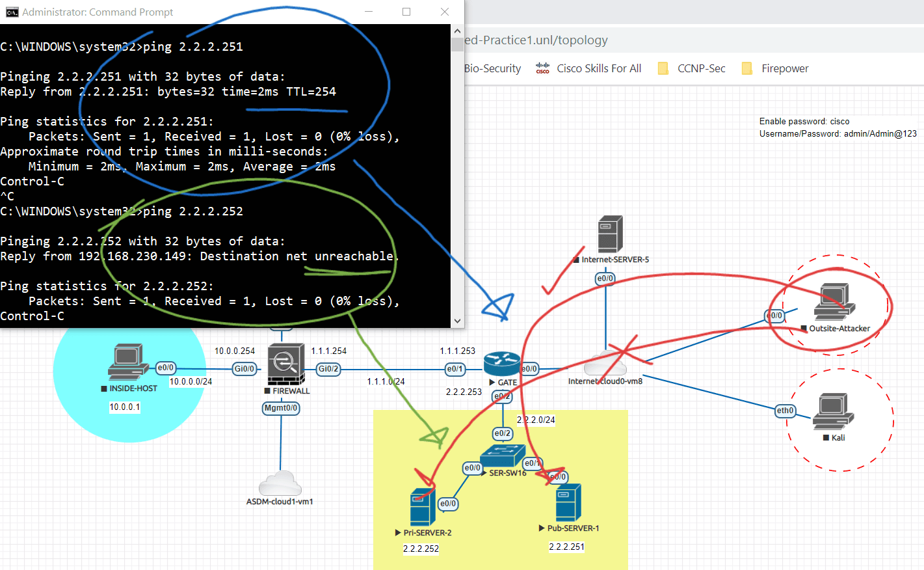Open the Internet-SERVER-5 node
Image resolution: width=924 pixels, height=570 pixels.
pos(610,234)
